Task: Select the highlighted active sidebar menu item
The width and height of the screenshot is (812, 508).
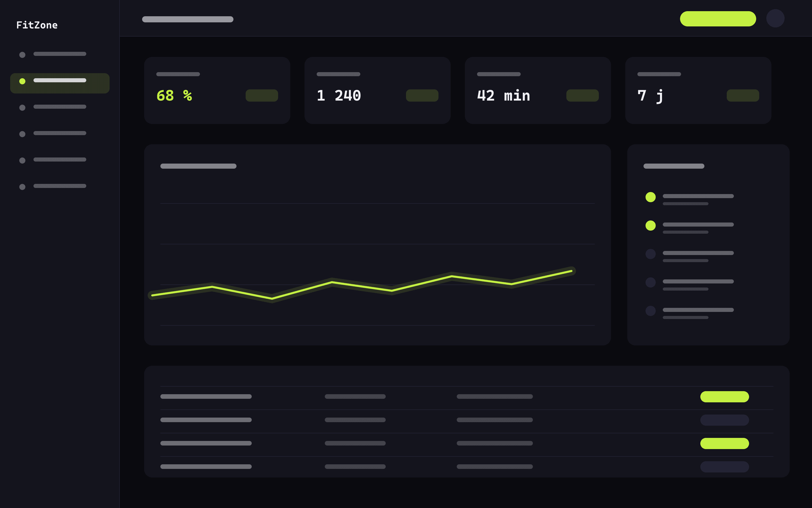Action: (x=60, y=83)
